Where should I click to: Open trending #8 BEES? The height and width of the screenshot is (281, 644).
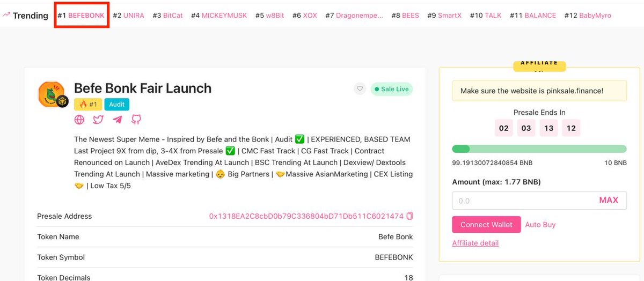click(405, 16)
